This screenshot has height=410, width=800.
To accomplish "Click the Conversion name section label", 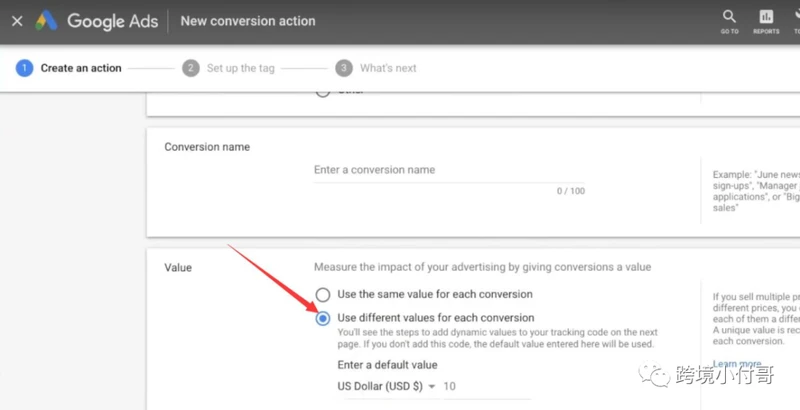I will coord(207,147).
